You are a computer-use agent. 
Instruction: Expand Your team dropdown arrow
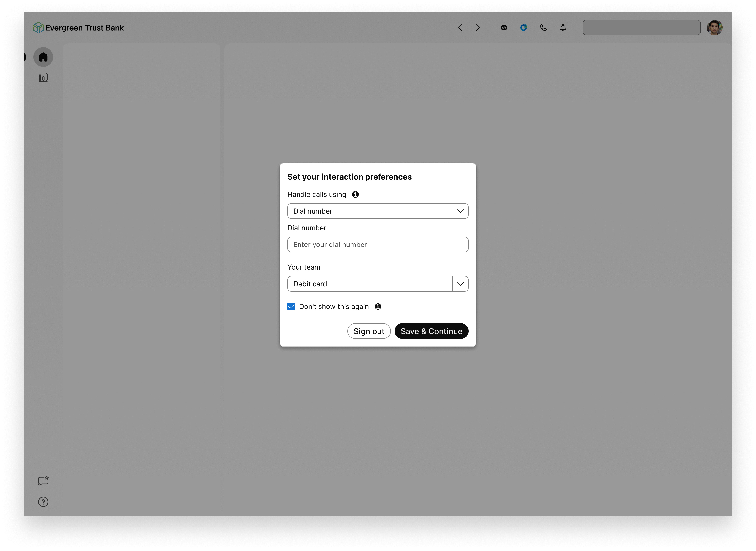[460, 284]
